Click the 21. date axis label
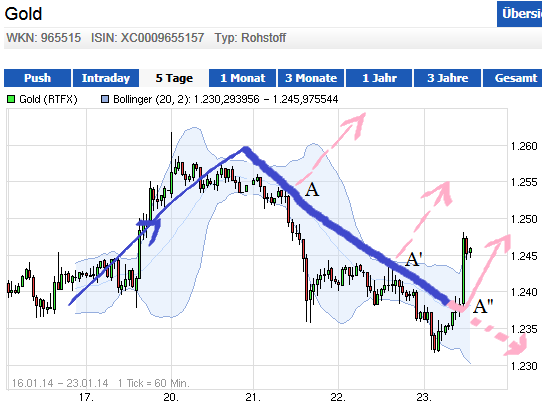The width and height of the screenshot is (542, 406). click(253, 397)
